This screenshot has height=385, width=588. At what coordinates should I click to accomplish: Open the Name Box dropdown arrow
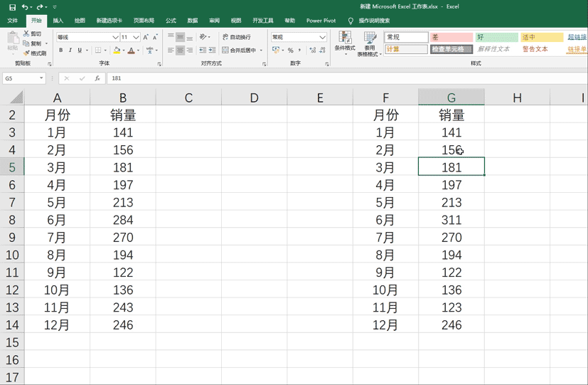pos(41,78)
